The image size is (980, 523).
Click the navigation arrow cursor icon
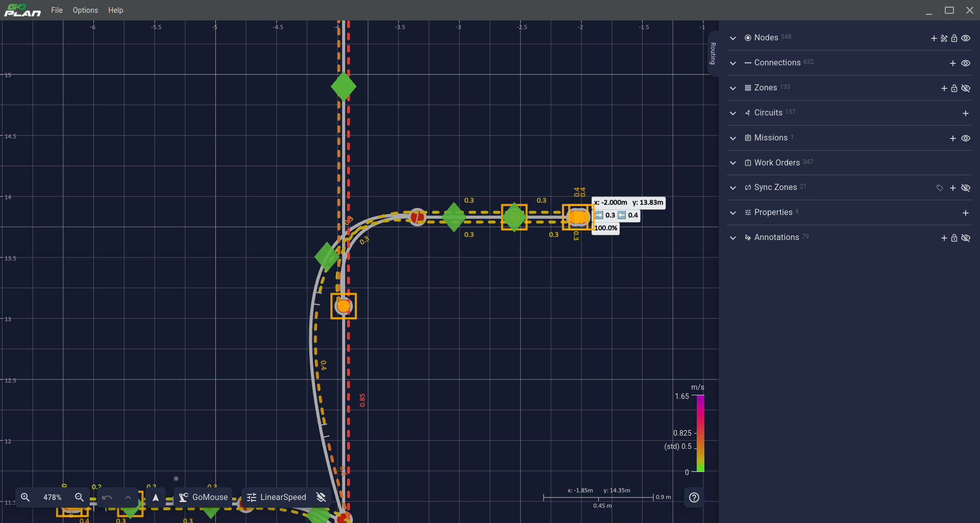(x=156, y=497)
